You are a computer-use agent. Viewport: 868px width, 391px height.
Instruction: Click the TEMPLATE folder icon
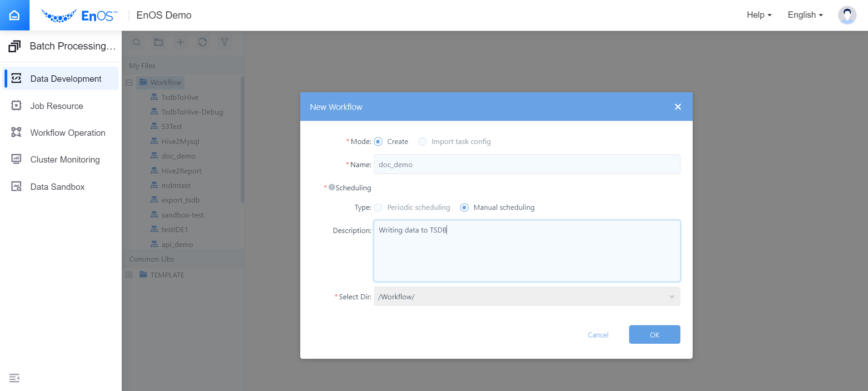click(x=144, y=275)
